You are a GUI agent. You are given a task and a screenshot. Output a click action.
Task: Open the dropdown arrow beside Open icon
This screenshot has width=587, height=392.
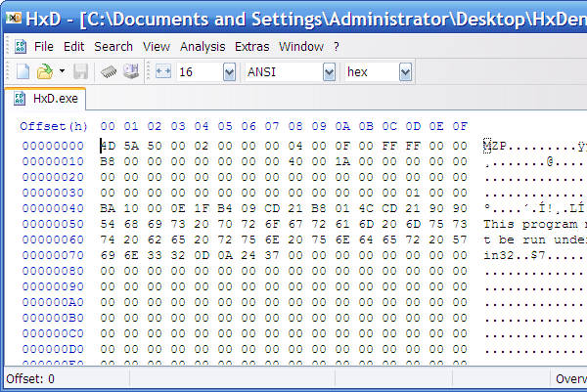(x=63, y=70)
